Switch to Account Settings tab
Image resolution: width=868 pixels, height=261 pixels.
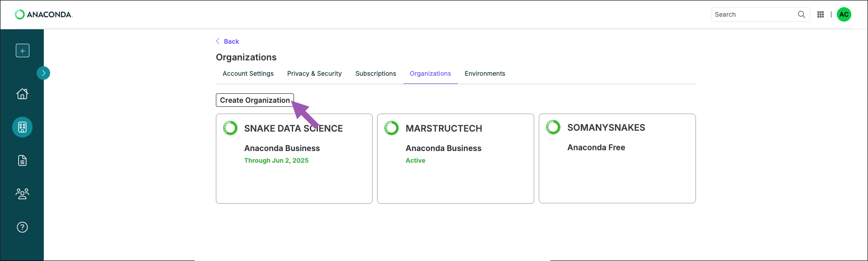point(248,73)
